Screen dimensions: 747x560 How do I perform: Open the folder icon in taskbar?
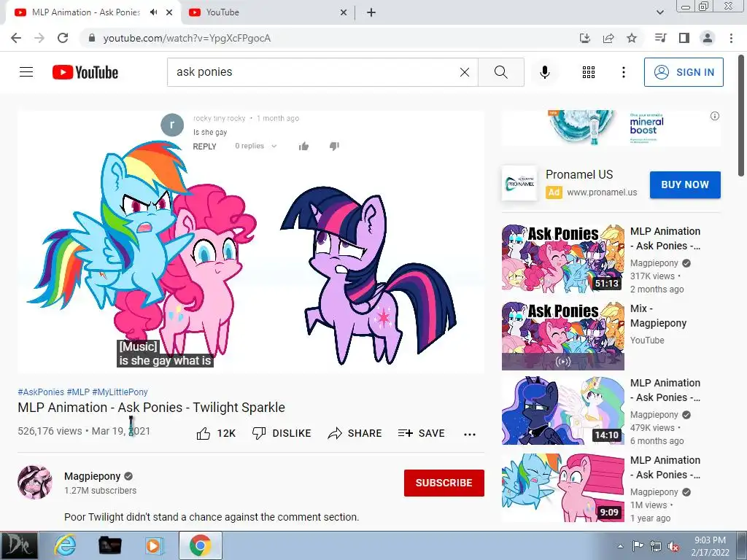coord(109,545)
